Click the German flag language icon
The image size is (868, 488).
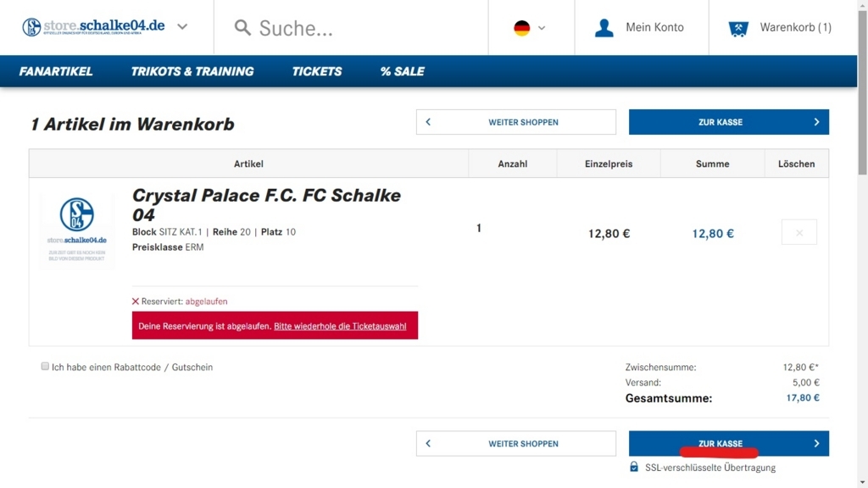[x=521, y=28]
